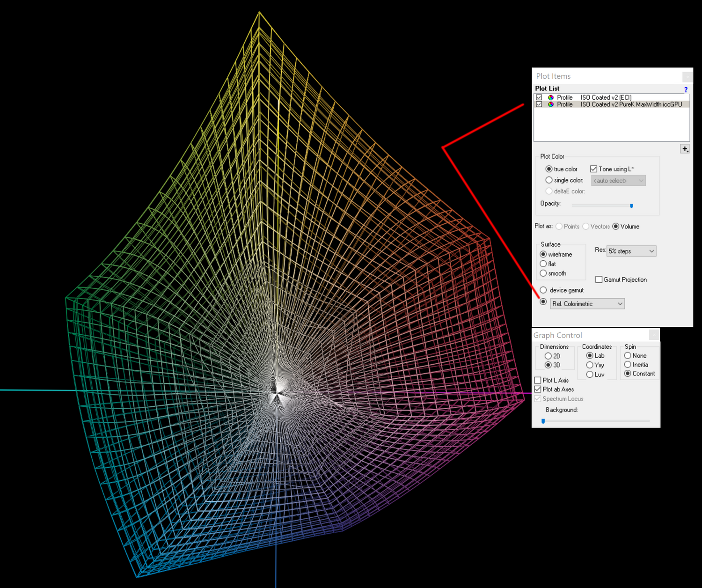Enable the Gamut Projection checkbox
The width and height of the screenshot is (702, 588).
point(599,279)
